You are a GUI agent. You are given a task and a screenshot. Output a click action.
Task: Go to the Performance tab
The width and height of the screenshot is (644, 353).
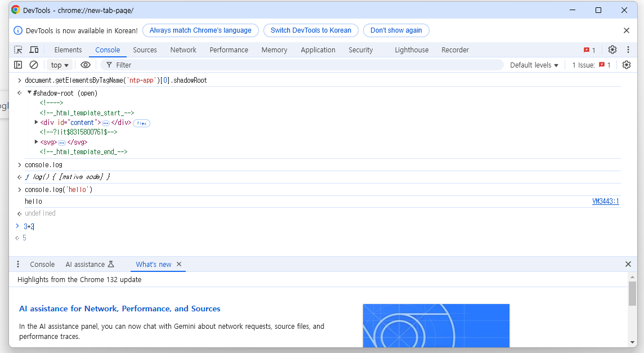tap(229, 50)
